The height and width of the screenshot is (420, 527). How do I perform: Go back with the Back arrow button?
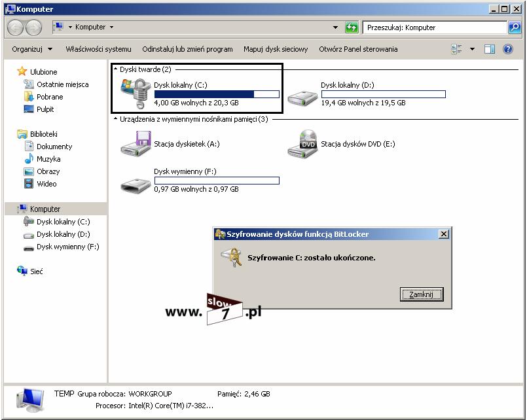[x=15, y=27]
